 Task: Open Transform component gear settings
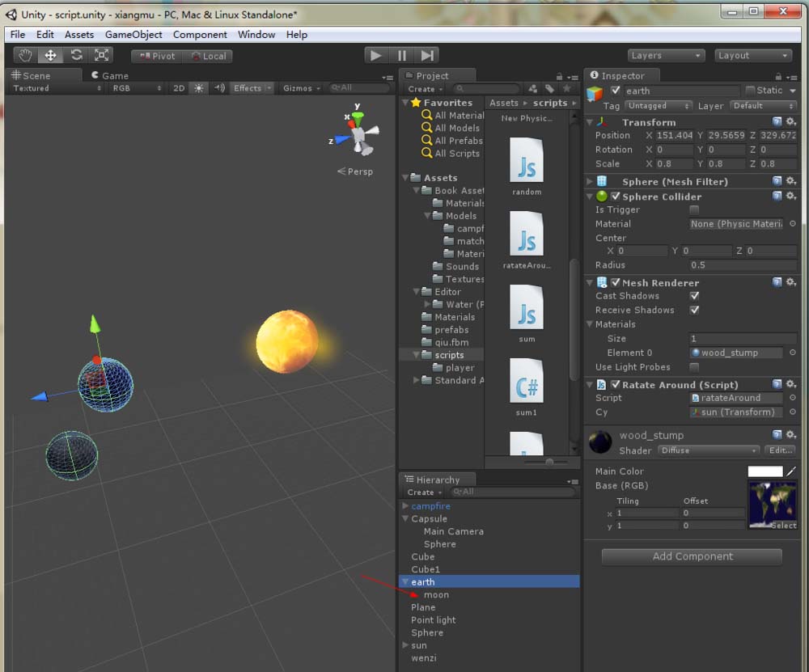pos(791,122)
